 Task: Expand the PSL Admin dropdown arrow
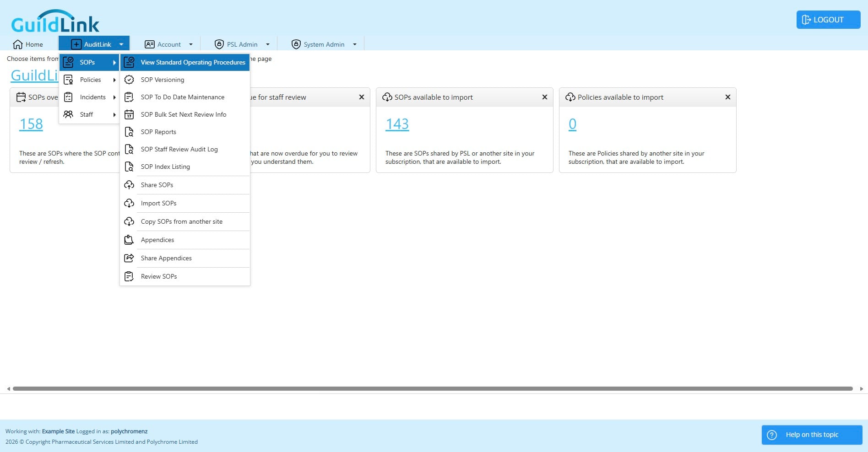click(x=268, y=44)
